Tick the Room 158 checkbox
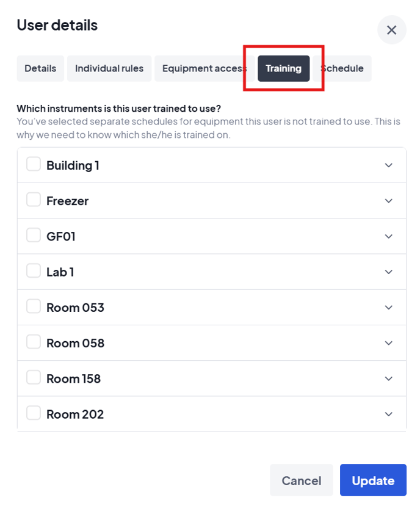 tap(34, 378)
